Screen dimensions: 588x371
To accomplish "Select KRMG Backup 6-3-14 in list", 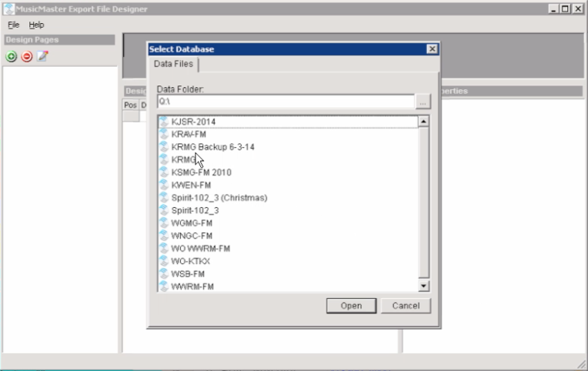I will pos(212,147).
